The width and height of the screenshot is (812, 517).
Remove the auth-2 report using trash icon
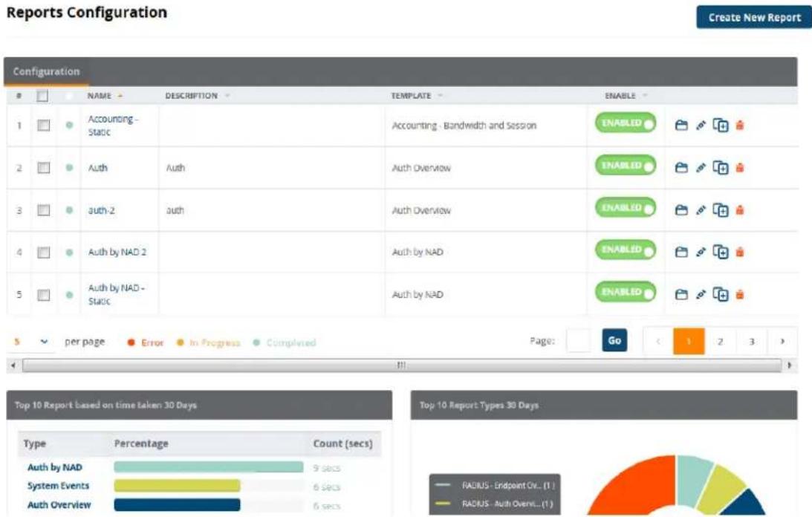pyautogui.click(x=740, y=210)
